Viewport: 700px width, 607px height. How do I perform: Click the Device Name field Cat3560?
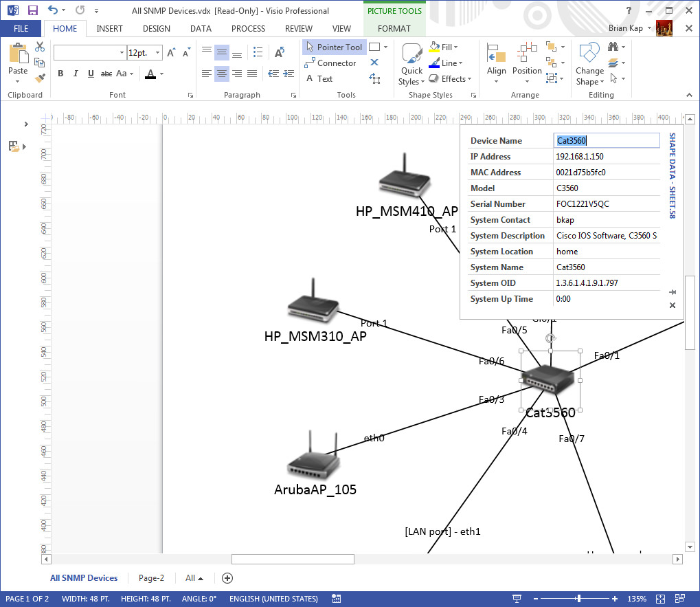tap(607, 141)
